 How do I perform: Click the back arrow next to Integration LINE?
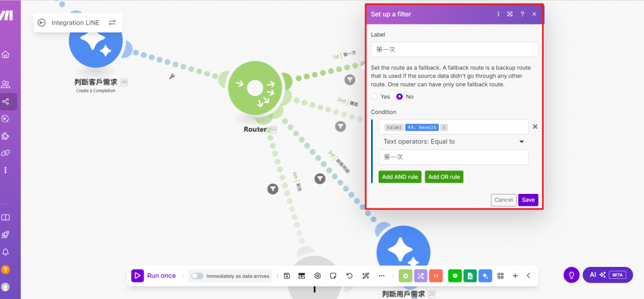tap(42, 23)
